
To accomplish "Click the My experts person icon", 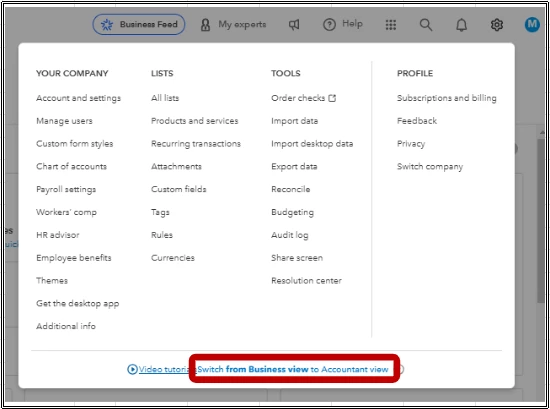I will [205, 25].
